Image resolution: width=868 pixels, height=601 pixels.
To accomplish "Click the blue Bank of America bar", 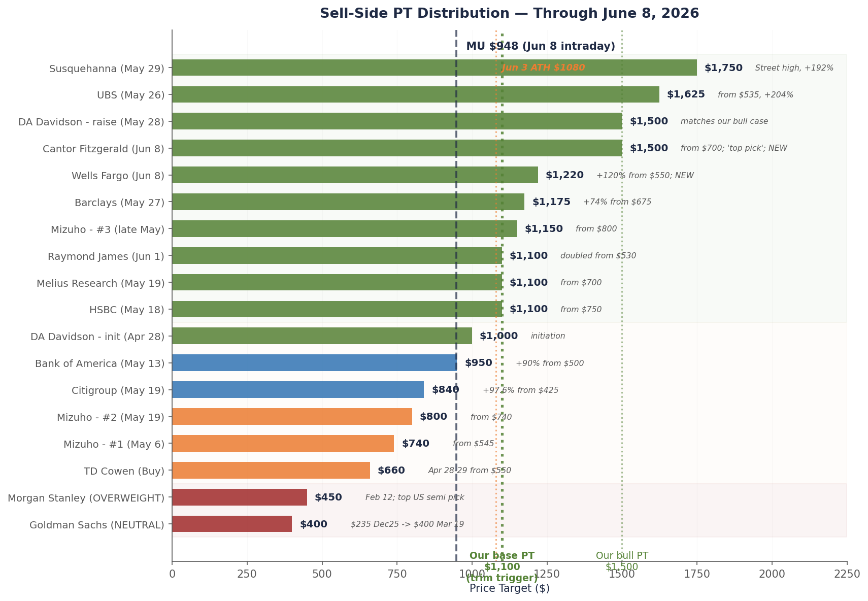I will (315, 363).
